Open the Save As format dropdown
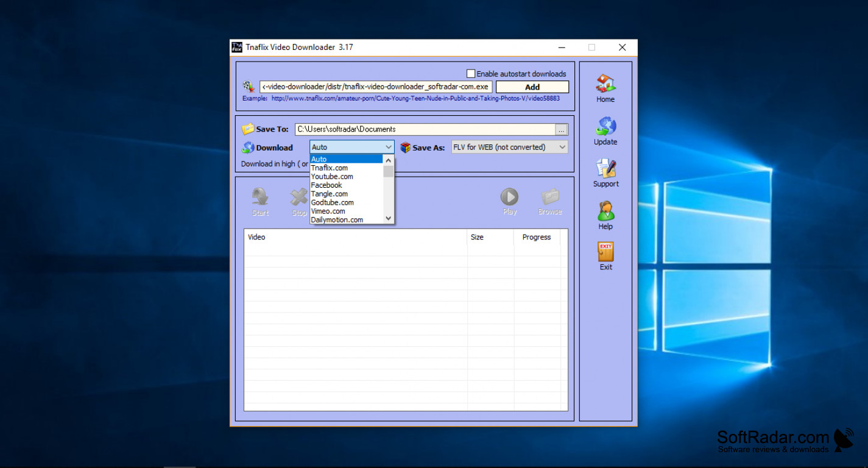The width and height of the screenshot is (868, 468). pos(562,147)
